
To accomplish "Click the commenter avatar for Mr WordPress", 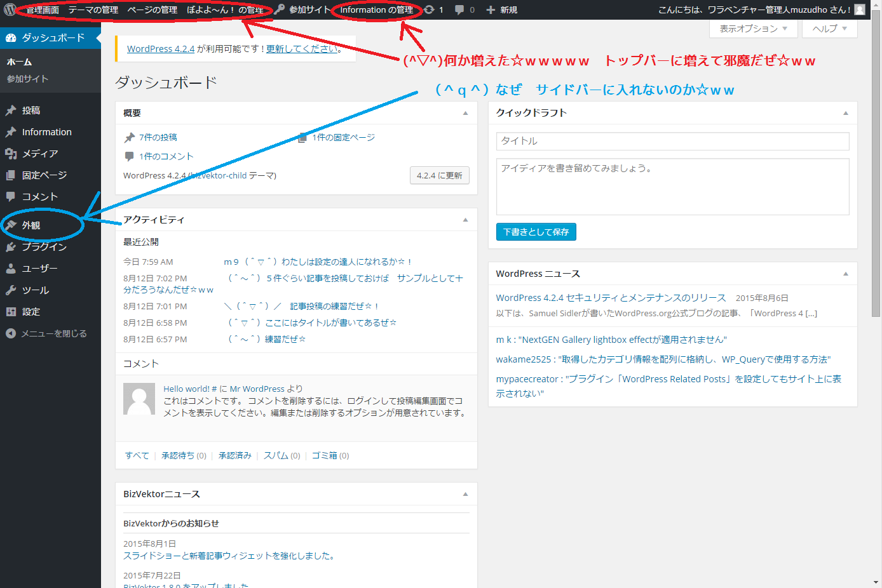I will (139, 399).
